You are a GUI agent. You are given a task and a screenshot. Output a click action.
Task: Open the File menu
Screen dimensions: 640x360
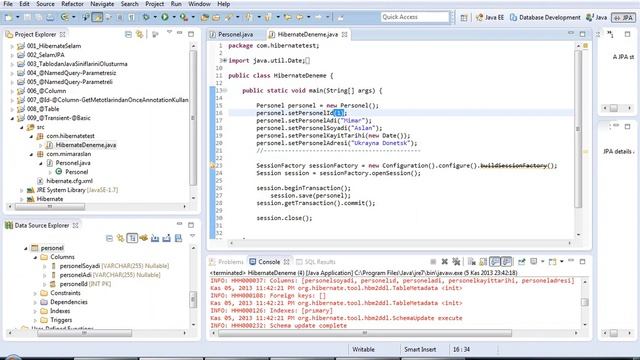point(8,4)
